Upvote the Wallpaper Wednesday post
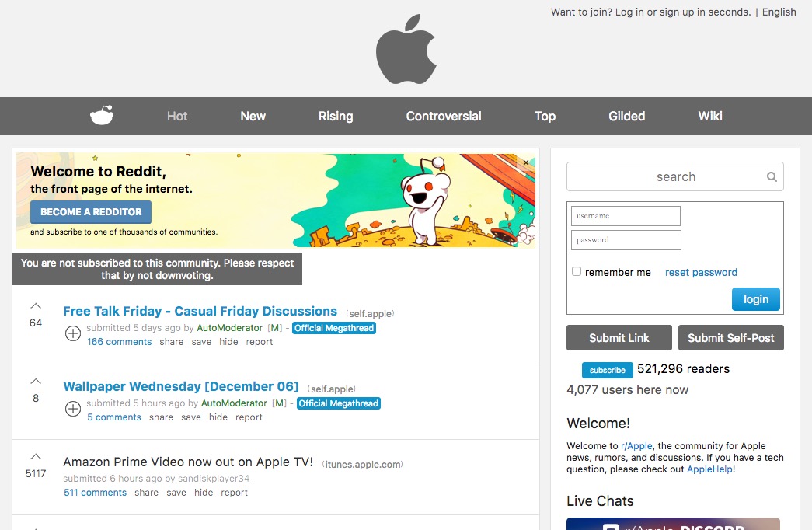 click(x=36, y=382)
